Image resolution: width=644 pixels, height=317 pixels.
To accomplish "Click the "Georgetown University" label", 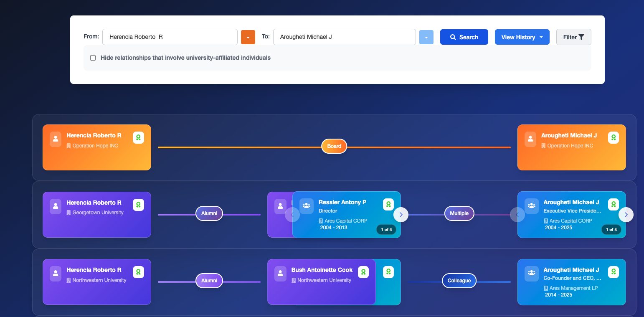I will tap(98, 213).
